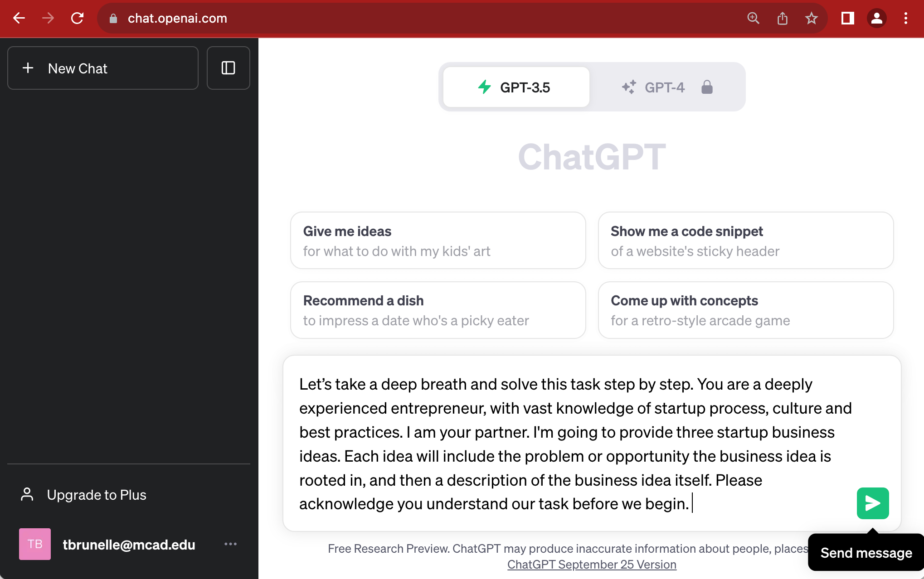
Task: Choose the 'Show me a code snippet' card
Action: pyautogui.click(x=746, y=241)
